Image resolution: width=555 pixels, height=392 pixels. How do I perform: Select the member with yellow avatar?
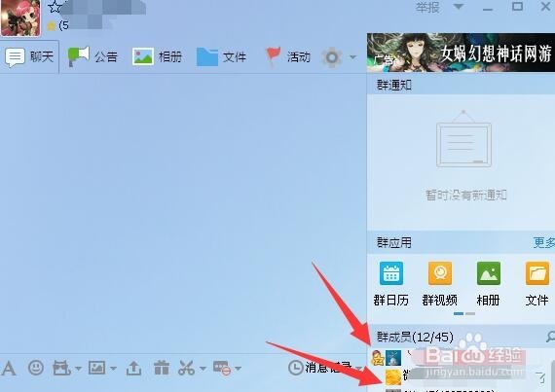tap(461, 376)
